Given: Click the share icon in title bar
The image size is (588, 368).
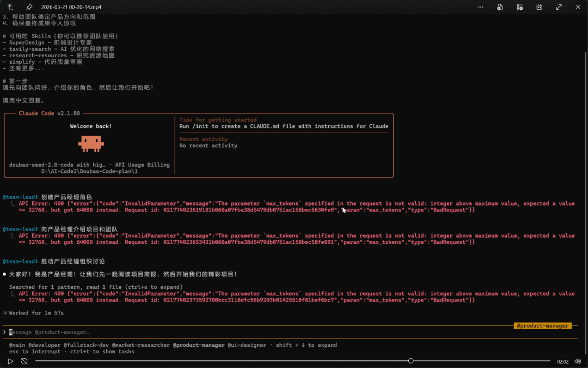Looking at the screenshot, I should click(539, 7).
